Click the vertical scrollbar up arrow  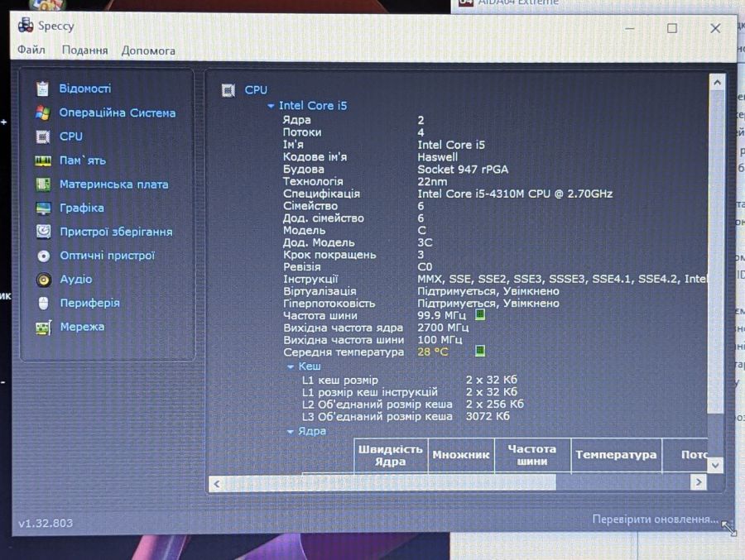tap(717, 83)
